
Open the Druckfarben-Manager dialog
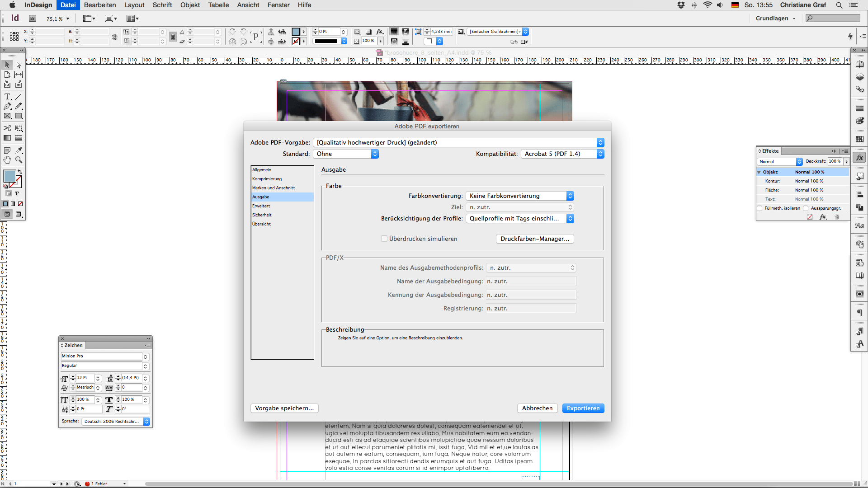tap(535, 239)
